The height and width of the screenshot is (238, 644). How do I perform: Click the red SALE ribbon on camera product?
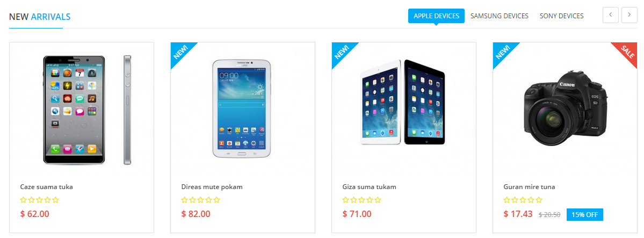628,52
